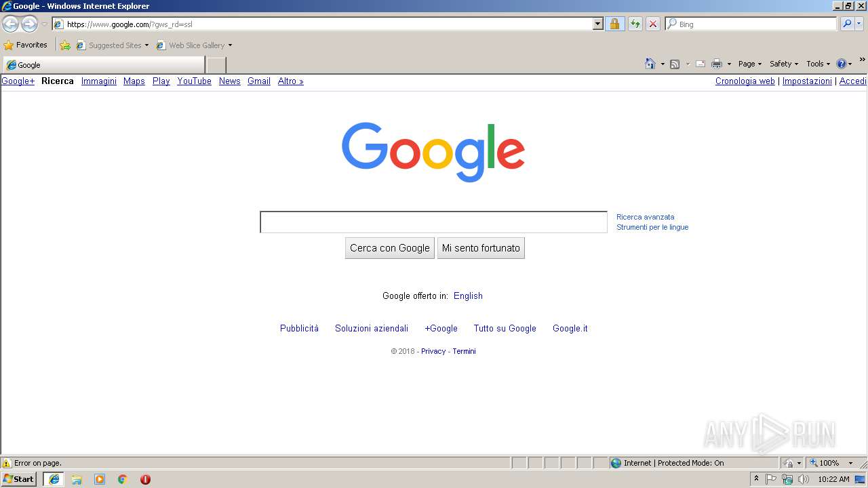Viewport: 868px width, 488px height.
Task: Expand the Home button dropdown arrow
Action: click(x=663, y=64)
